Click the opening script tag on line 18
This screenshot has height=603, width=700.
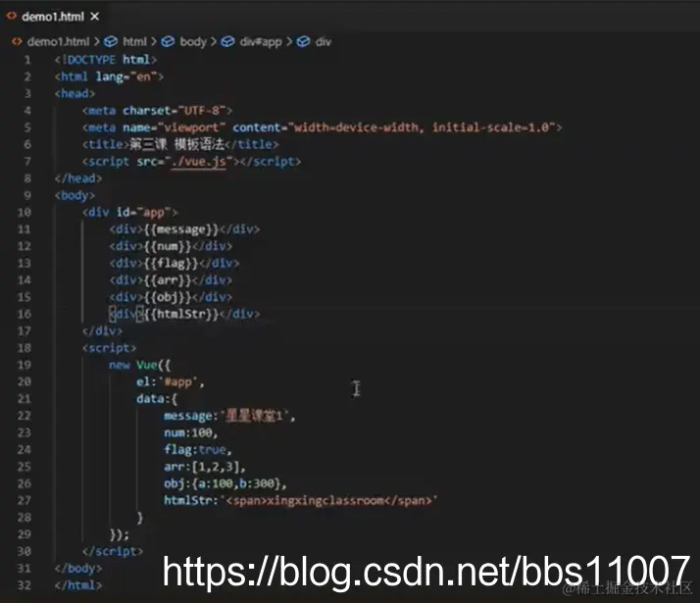click(x=110, y=348)
